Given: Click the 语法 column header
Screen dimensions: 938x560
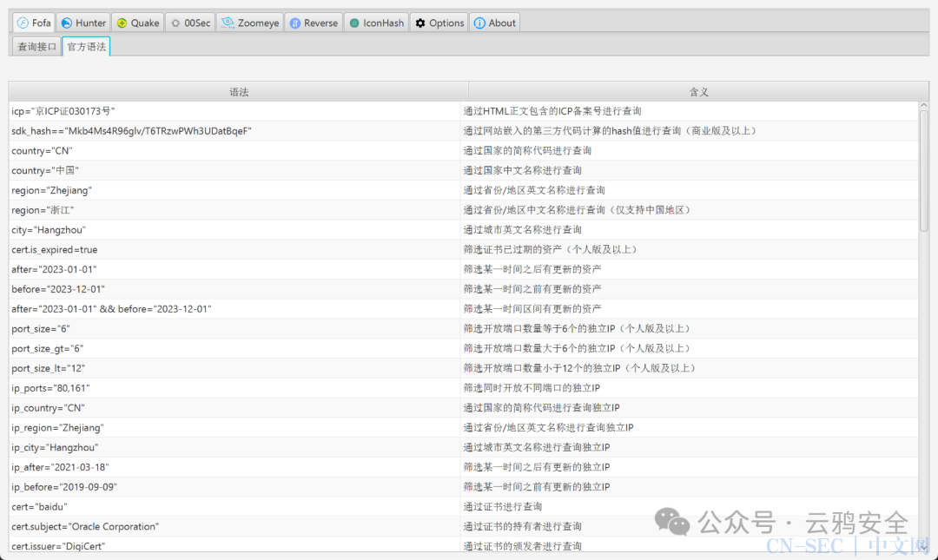Looking at the screenshot, I should click(x=238, y=91).
